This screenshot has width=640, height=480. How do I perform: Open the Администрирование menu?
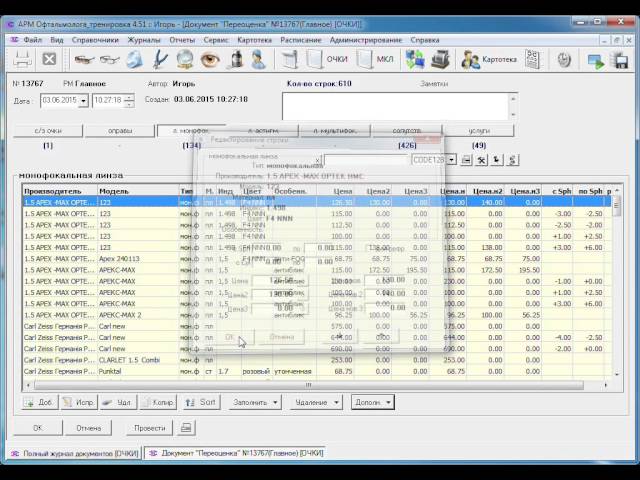coord(366,40)
